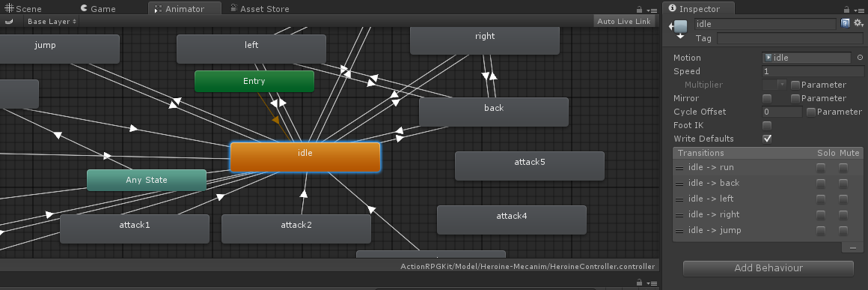Viewport: 868px width, 290px height.
Task: Select the idle -> right transition
Action: [x=767, y=214]
